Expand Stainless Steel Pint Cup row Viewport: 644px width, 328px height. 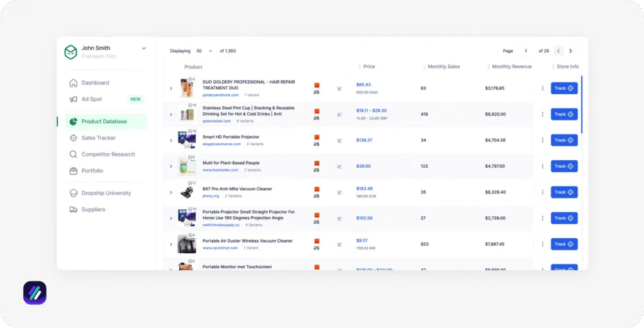(171, 114)
